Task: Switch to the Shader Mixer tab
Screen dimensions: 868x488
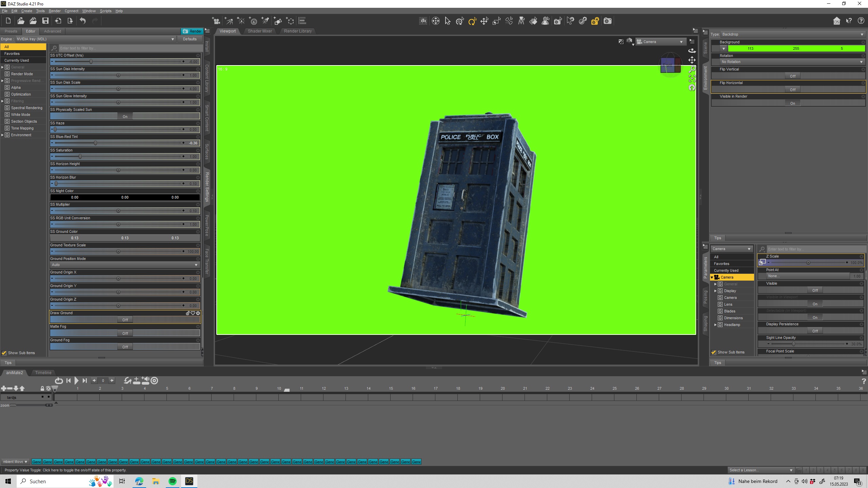Action: pos(260,31)
